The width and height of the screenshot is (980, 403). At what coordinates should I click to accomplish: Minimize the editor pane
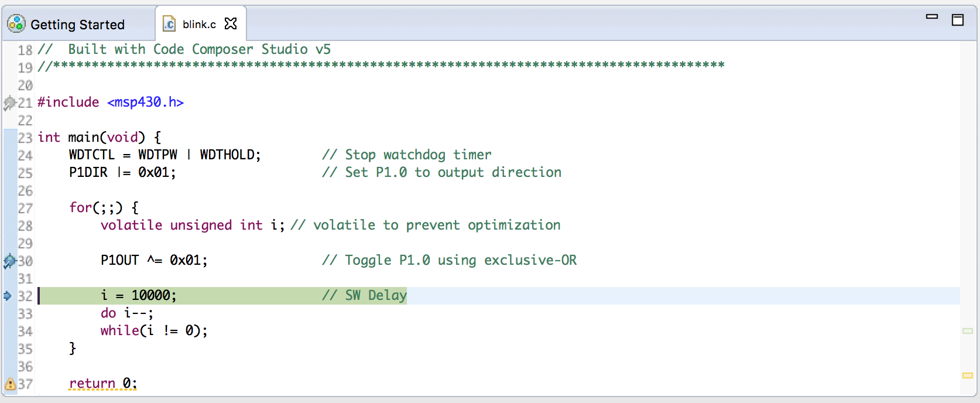[x=932, y=17]
